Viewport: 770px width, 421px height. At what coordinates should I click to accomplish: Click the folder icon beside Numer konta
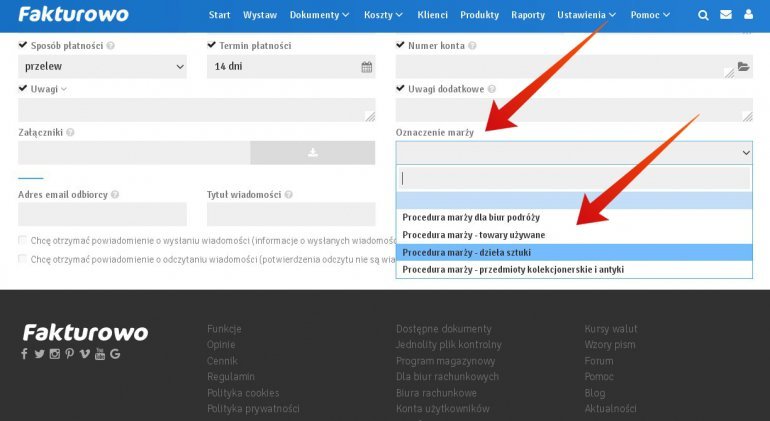(x=743, y=67)
